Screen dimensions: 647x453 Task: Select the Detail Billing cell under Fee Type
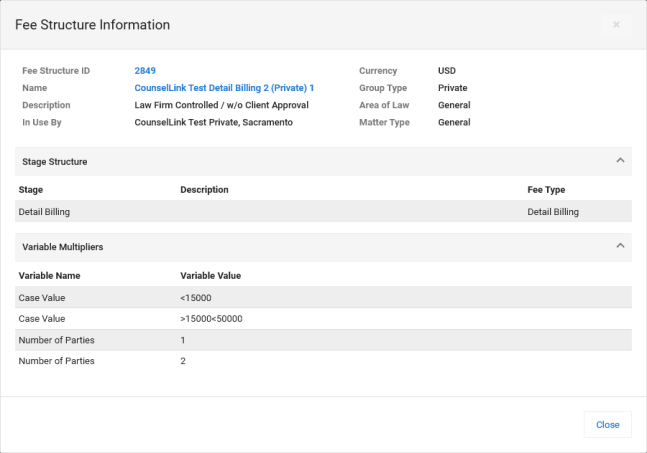click(x=553, y=212)
